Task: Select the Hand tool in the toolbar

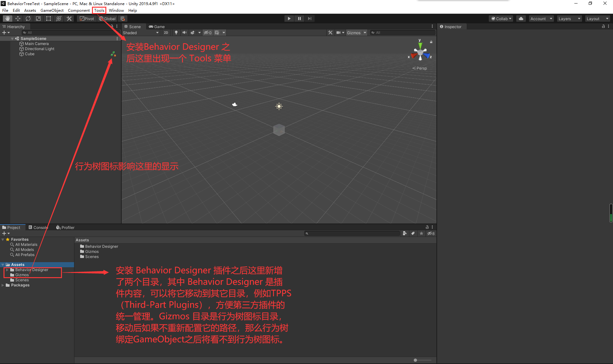Action: click(7, 18)
